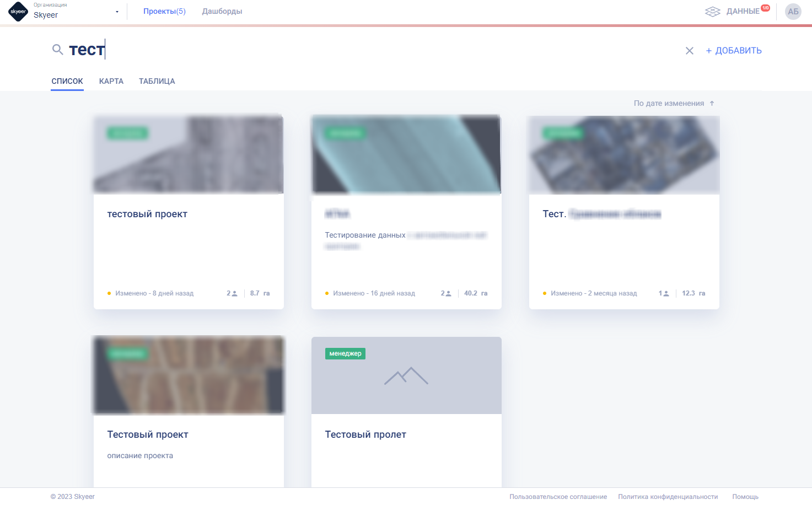The image size is (812, 505).
Task: Switch to the Таблица view tab
Action: click(x=157, y=81)
